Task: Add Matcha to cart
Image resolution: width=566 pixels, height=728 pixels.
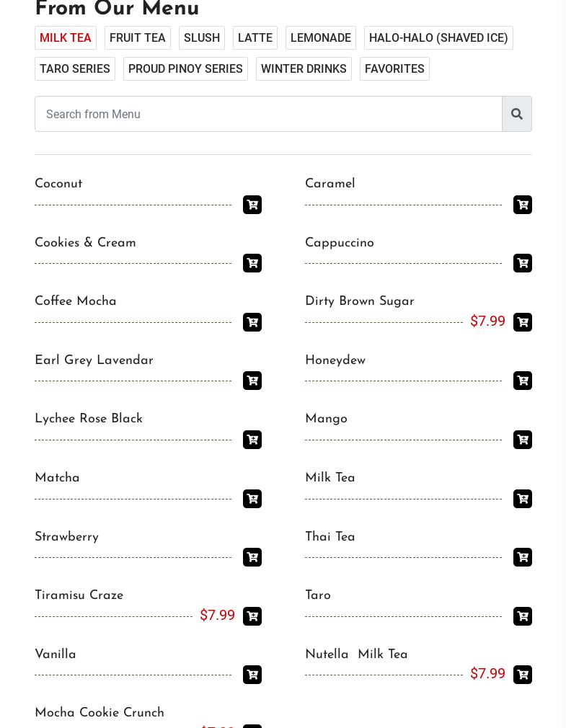Action: pyautogui.click(x=252, y=499)
